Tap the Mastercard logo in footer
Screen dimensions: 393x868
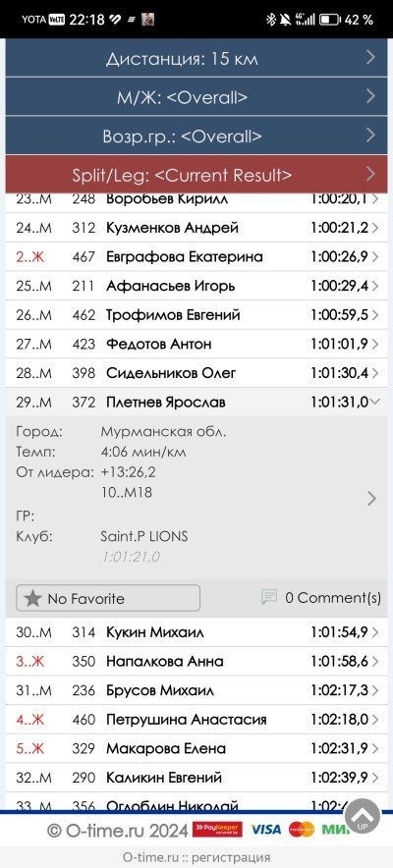[301, 830]
